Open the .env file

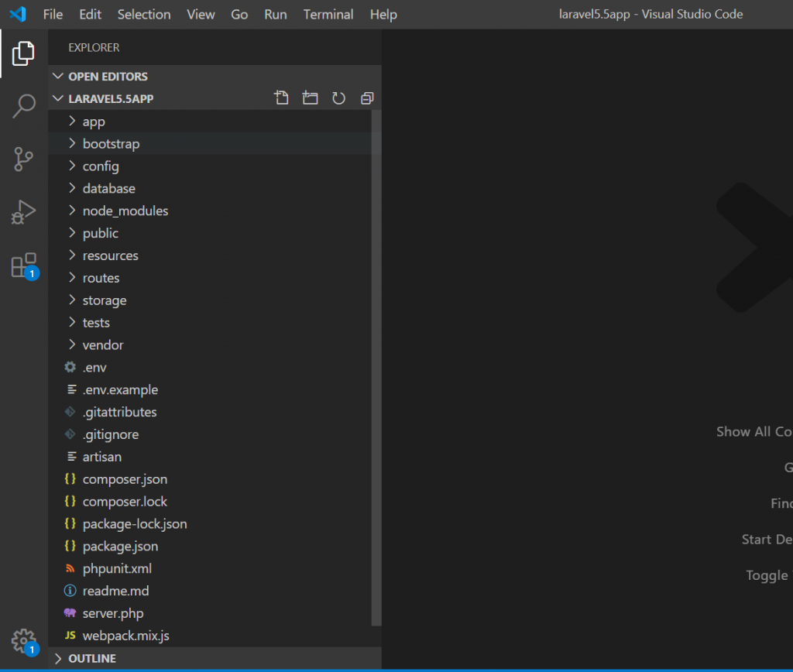94,368
